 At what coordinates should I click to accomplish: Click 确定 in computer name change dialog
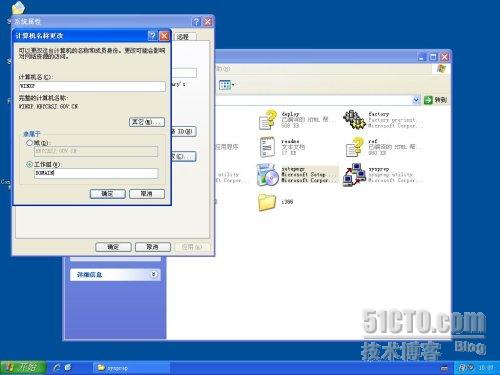pyautogui.click(x=108, y=194)
